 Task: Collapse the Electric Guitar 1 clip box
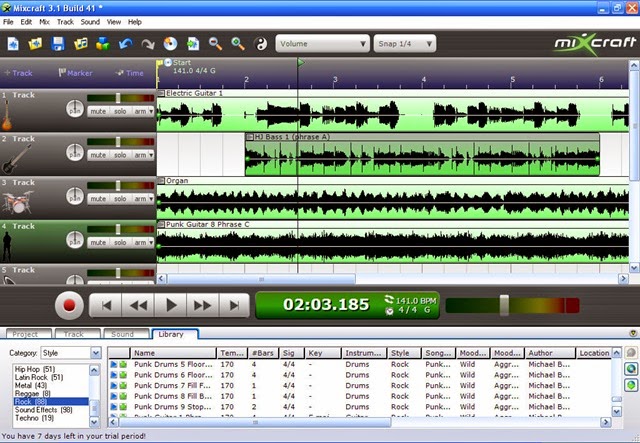click(x=161, y=93)
